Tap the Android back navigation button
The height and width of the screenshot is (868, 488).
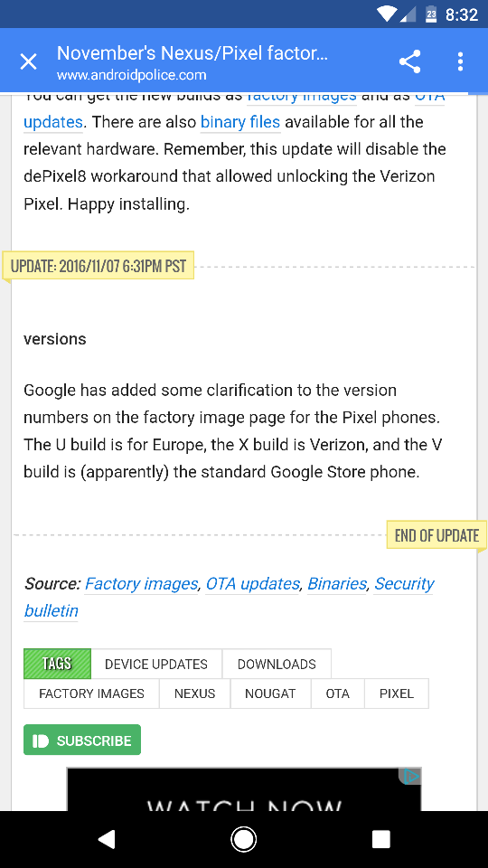click(107, 839)
